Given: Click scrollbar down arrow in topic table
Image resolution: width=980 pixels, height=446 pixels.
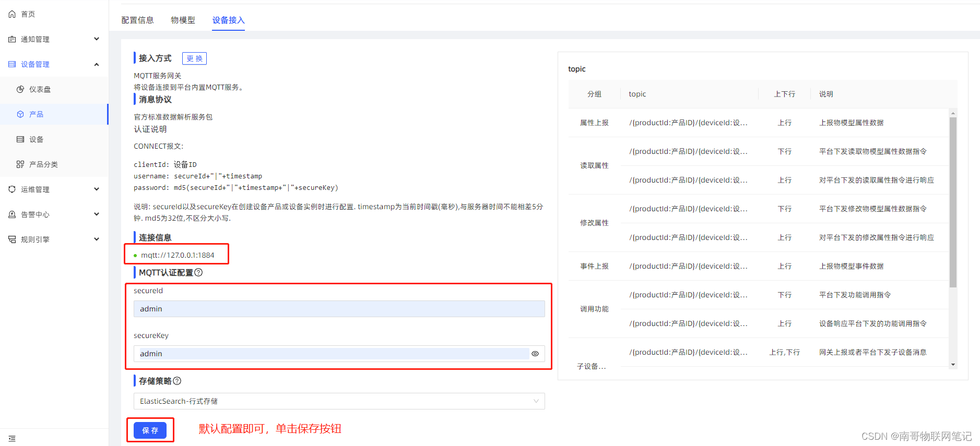Looking at the screenshot, I should tap(953, 365).
